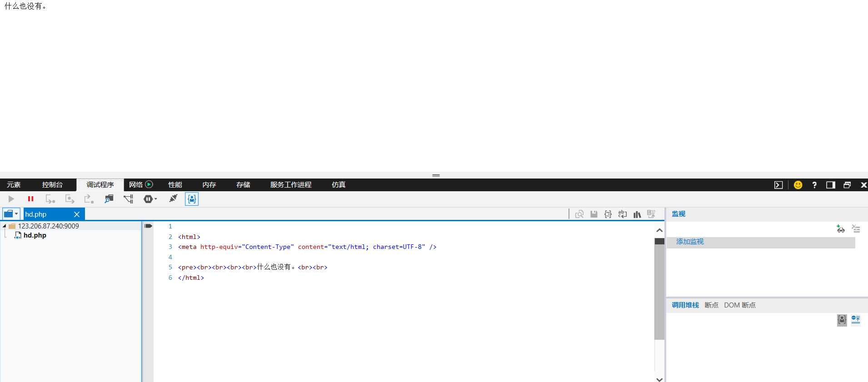Viewport: 868px width, 382px height.
Task: Click the <html> tag on line 2
Action: point(189,237)
